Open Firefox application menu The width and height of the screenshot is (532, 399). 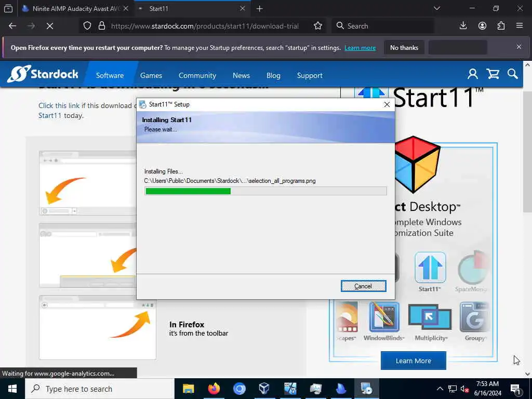click(x=520, y=26)
